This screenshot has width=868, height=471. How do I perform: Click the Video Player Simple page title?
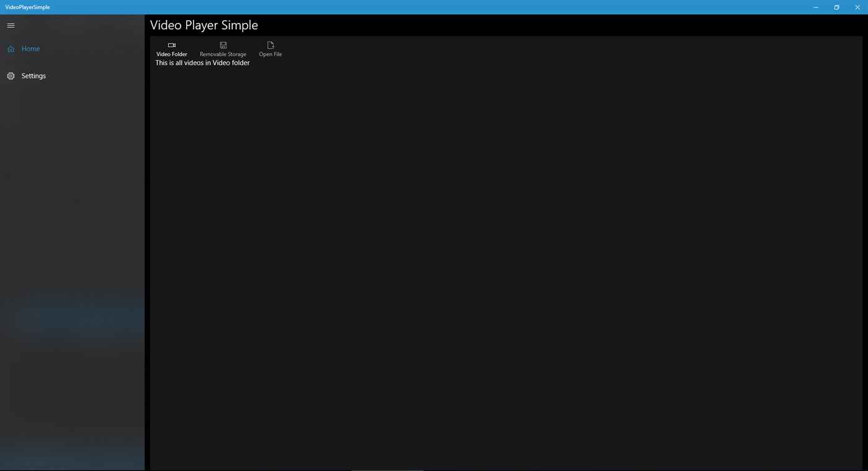tap(204, 25)
